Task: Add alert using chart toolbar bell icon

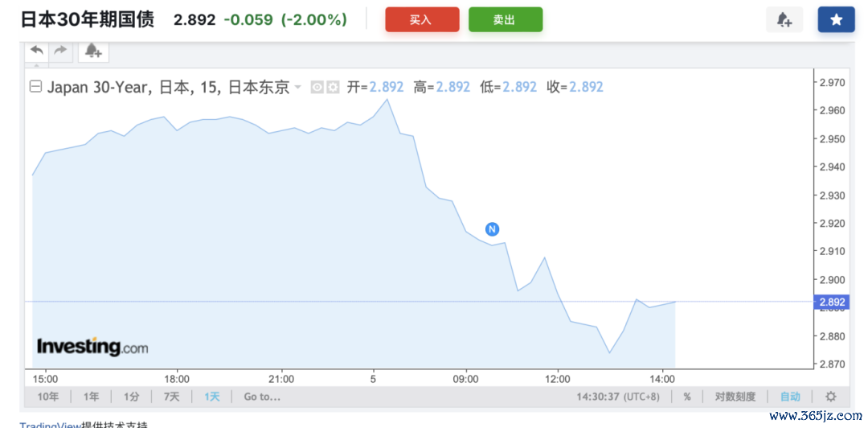Action: 93,51
